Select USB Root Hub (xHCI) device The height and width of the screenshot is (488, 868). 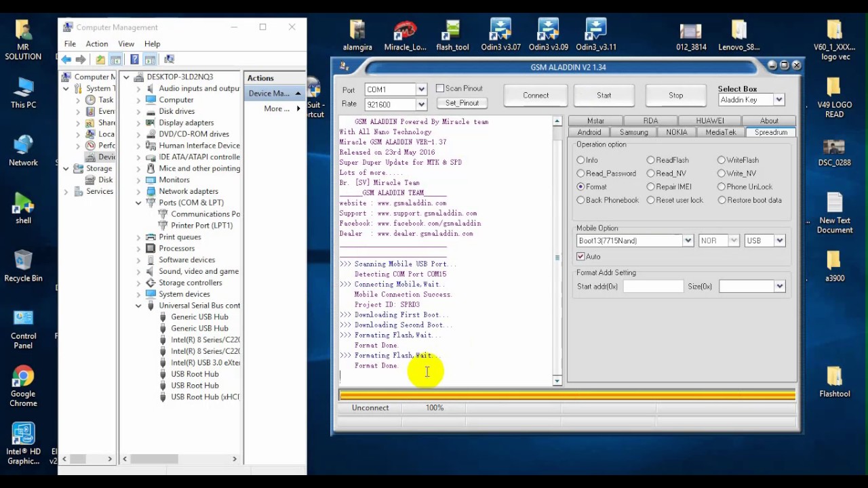click(205, 397)
